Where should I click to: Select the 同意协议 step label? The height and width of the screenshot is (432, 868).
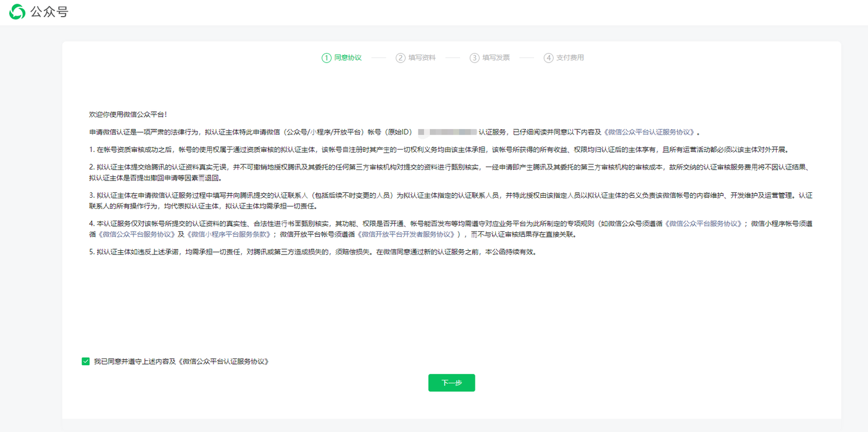[x=348, y=57]
